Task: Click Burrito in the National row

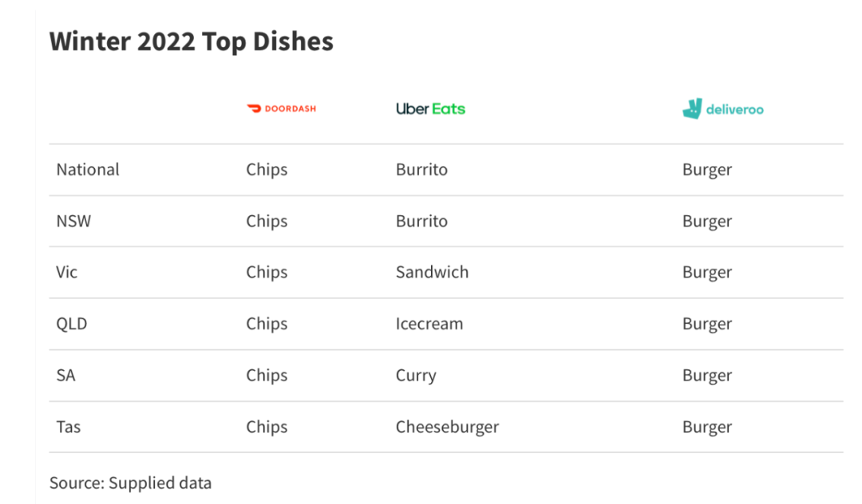Action: [x=421, y=170]
